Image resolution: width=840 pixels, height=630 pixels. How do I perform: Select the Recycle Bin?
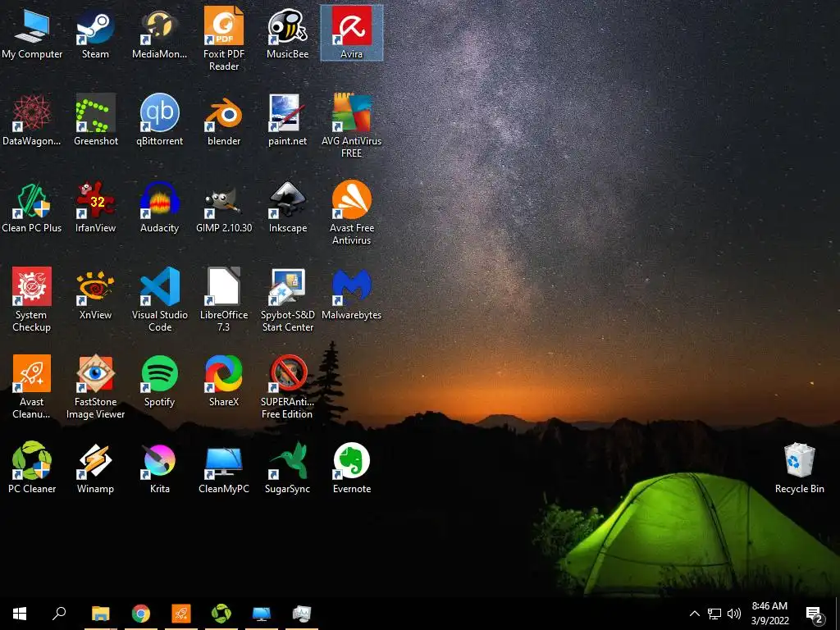pos(799,468)
